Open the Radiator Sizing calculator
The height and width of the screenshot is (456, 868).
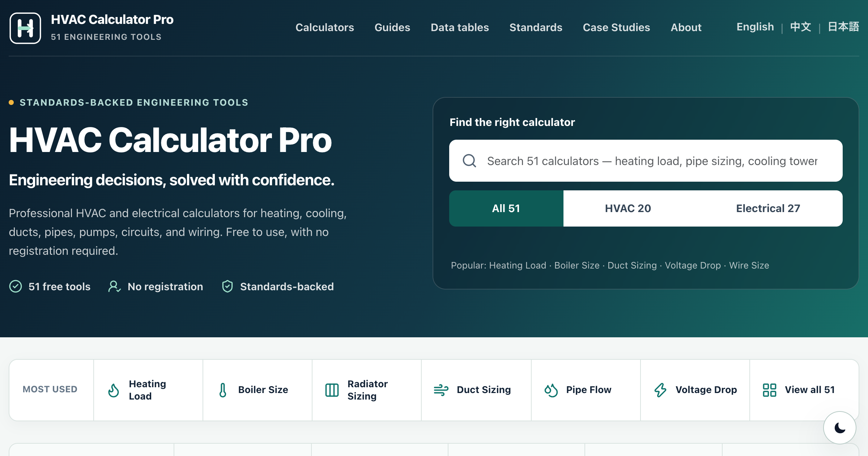(x=367, y=390)
